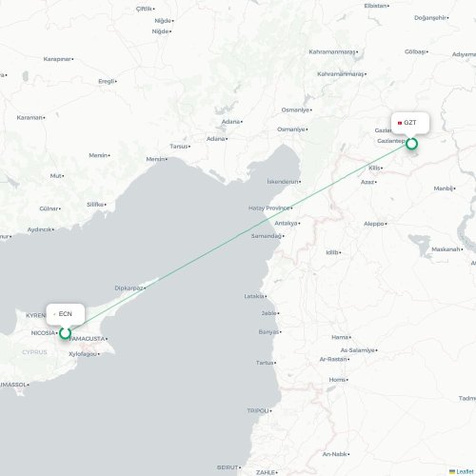Click the green flight route line
The width and height of the screenshot is (476, 476).
click(x=238, y=239)
